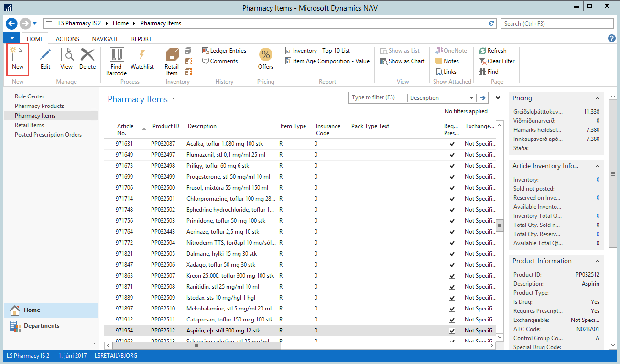The width and height of the screenshot is (620, 364).
Task: Switch to the ACTIONS ribbon tab
Action: (67, 39)
